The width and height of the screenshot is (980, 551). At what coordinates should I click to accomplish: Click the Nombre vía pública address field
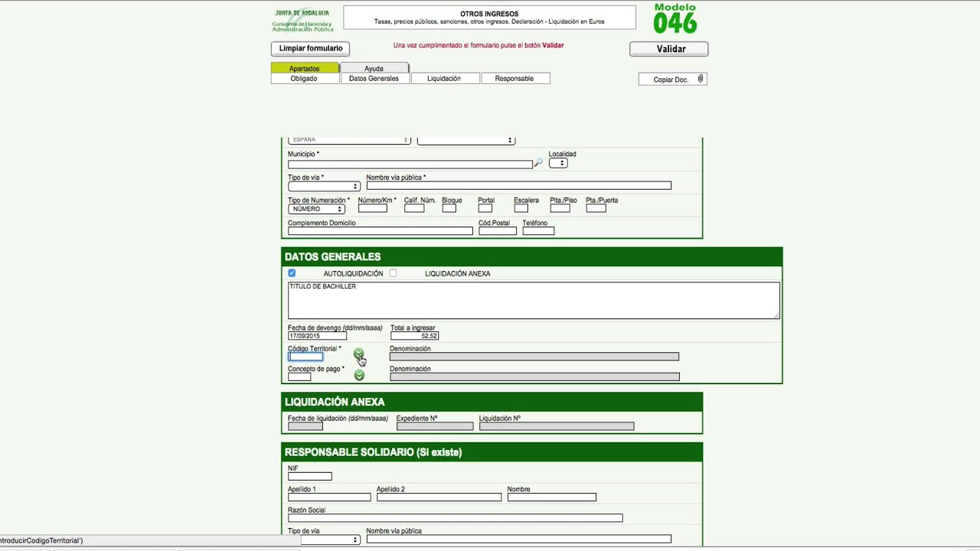click(x=518, y=186)
